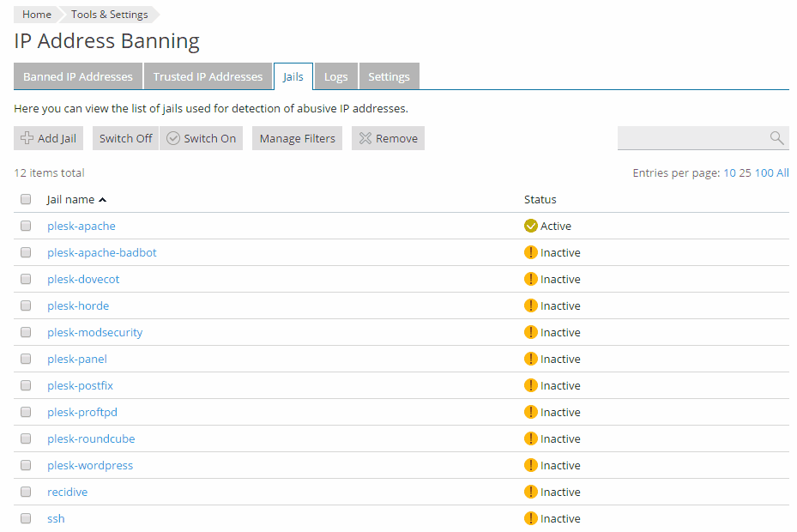Screen dimensions: 797x532
Task: Click the Inactive warning icon for plesk-panel
Action: tap(530, 360)
